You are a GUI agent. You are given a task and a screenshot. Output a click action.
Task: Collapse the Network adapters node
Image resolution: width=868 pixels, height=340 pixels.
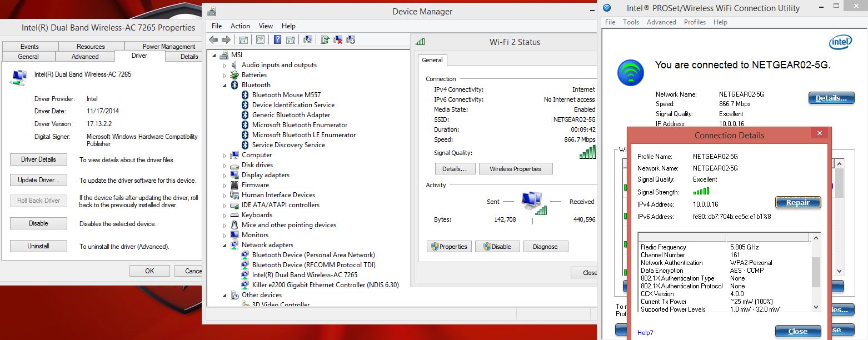pyautogui.click(x=225, y=246)
